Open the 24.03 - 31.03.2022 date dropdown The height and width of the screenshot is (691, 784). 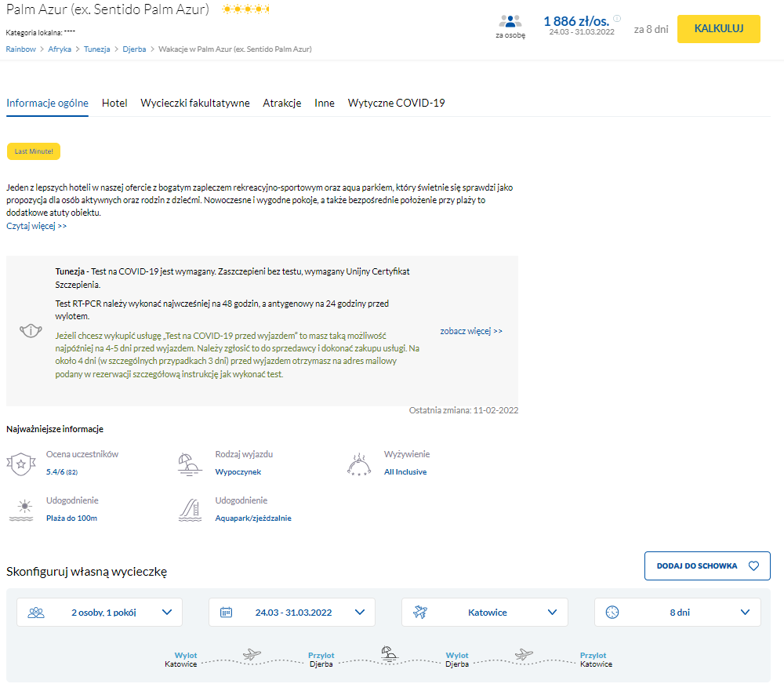tap(292, 613)
